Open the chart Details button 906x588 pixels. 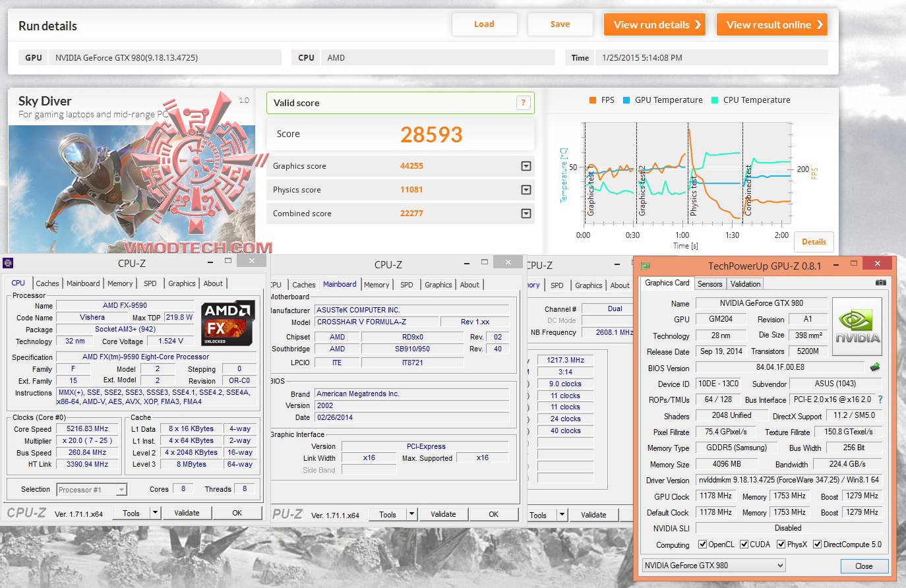[814, 242]
